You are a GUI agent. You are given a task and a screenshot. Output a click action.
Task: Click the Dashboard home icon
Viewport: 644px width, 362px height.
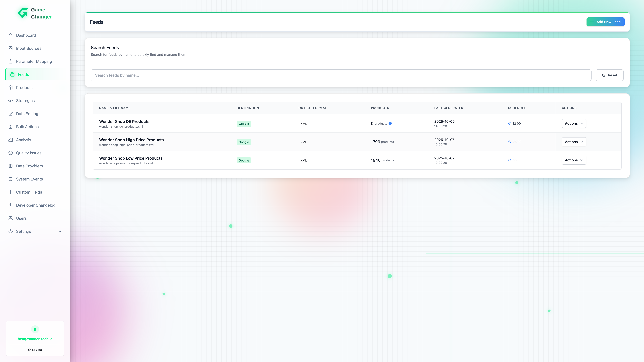pyautogui.click(x=10, y=35)
